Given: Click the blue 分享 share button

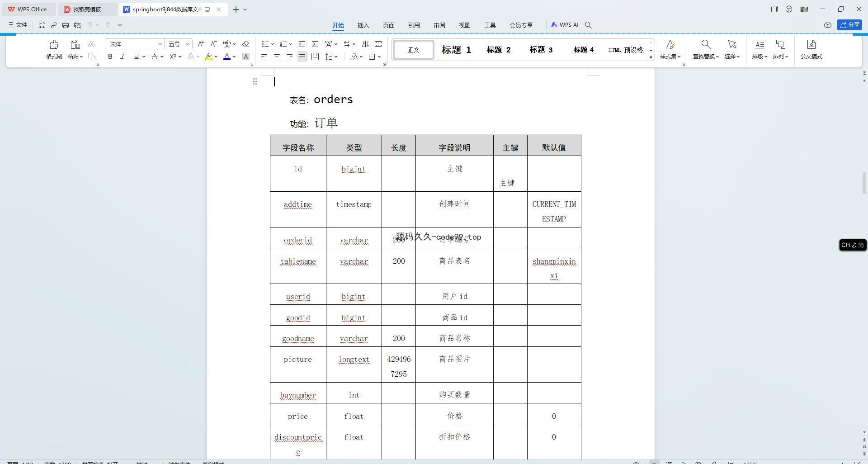Looking at the screenshot, I should tap(849, 25).
